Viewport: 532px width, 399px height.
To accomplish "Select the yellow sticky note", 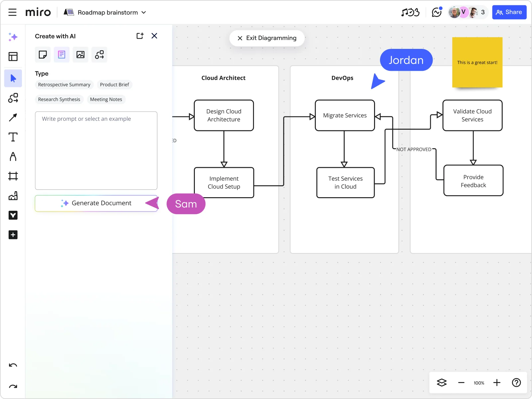I will point(477,62).
